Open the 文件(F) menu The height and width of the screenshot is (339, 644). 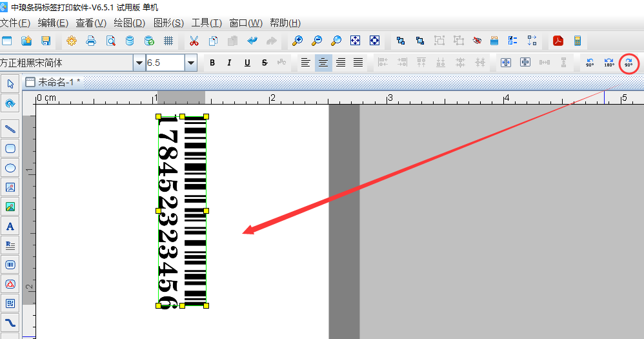pos(15,23)
